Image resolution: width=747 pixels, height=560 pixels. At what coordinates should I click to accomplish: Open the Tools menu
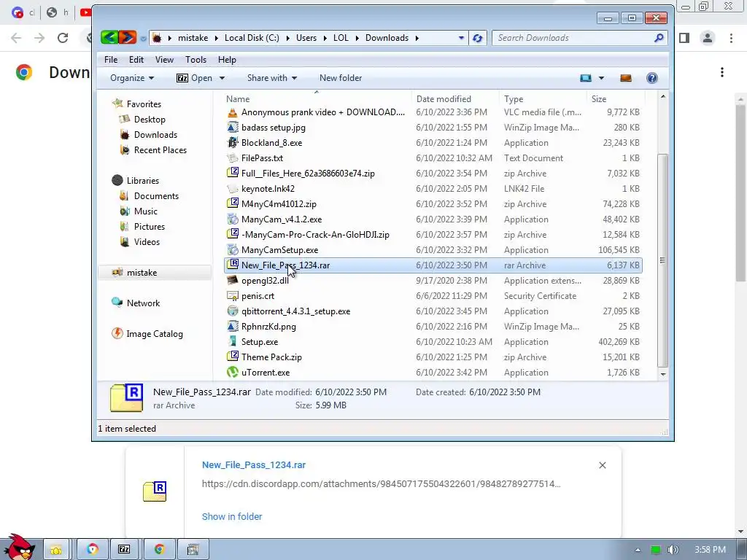[196, 60]
